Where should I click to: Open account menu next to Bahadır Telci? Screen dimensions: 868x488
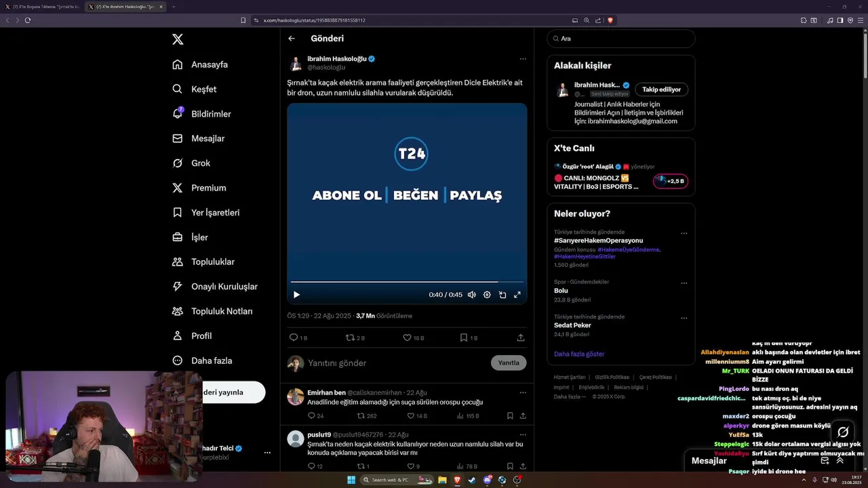(x=267, y=453)
